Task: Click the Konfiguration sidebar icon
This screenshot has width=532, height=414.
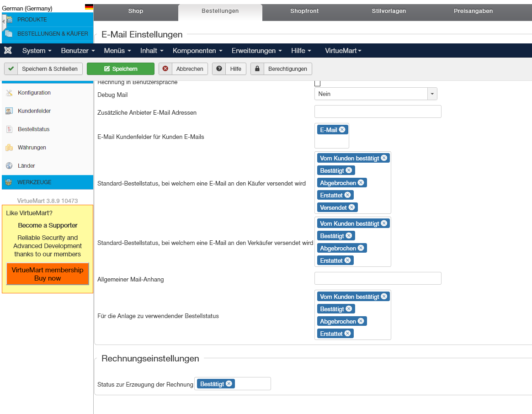Action: (x=9, y=93)
